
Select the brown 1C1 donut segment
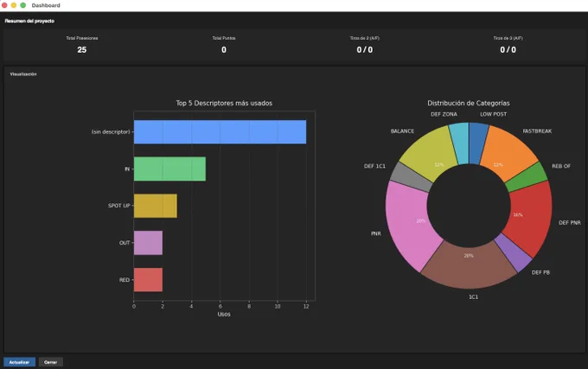point(469,267)
